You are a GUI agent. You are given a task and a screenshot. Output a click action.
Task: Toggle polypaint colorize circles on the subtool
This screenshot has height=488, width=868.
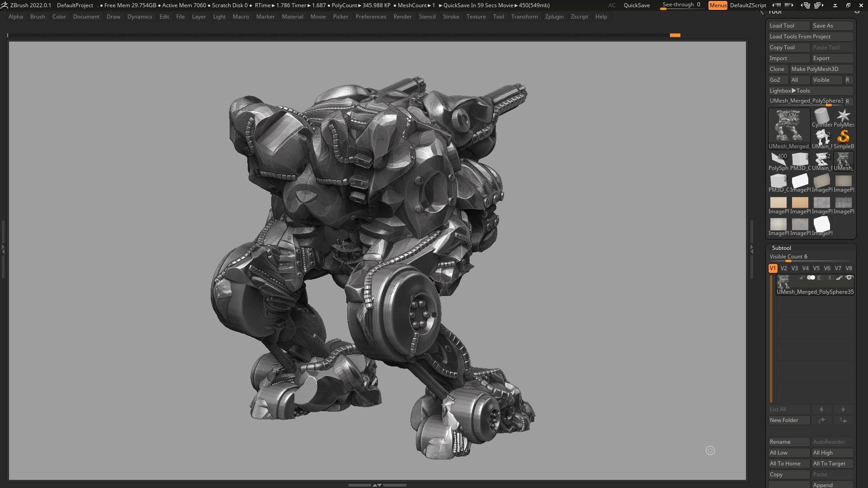click(x=811, y=277)
